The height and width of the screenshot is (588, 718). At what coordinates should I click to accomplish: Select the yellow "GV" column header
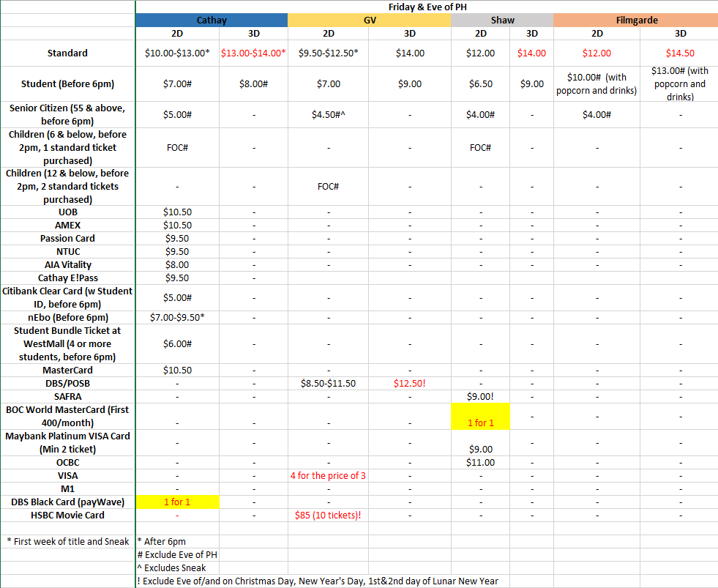(370, 21)
